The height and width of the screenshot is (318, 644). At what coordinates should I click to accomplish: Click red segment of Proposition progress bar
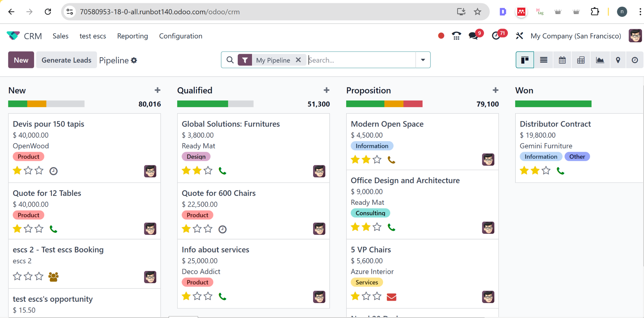click(x=413, y=104)
